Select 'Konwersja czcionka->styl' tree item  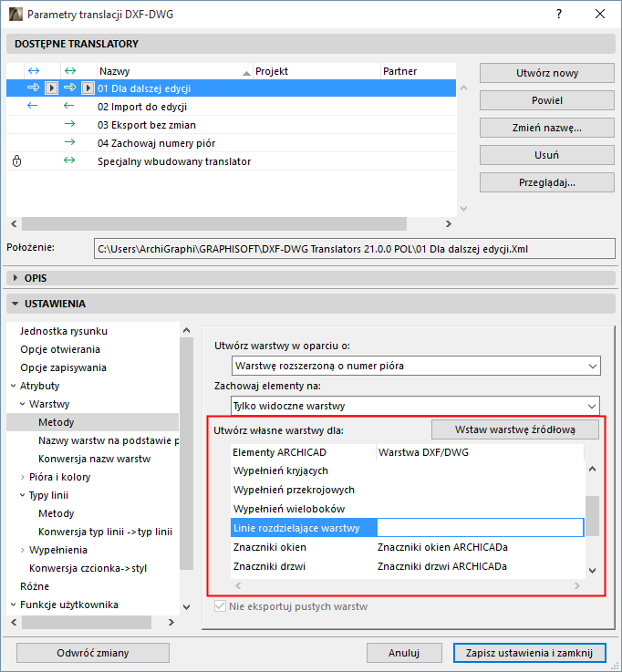pos(88,568)
